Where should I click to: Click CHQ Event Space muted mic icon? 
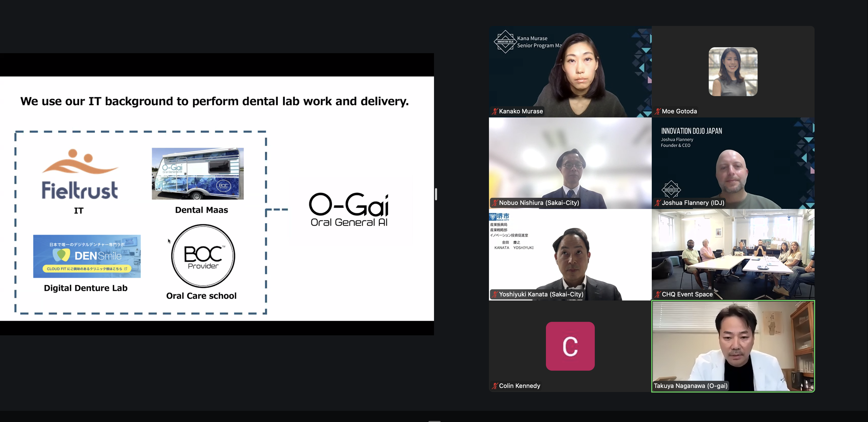657,294
